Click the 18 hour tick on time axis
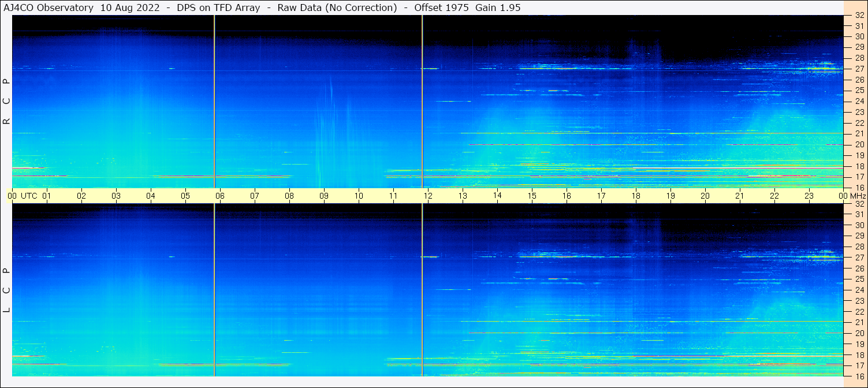 [x=636, y=196]
